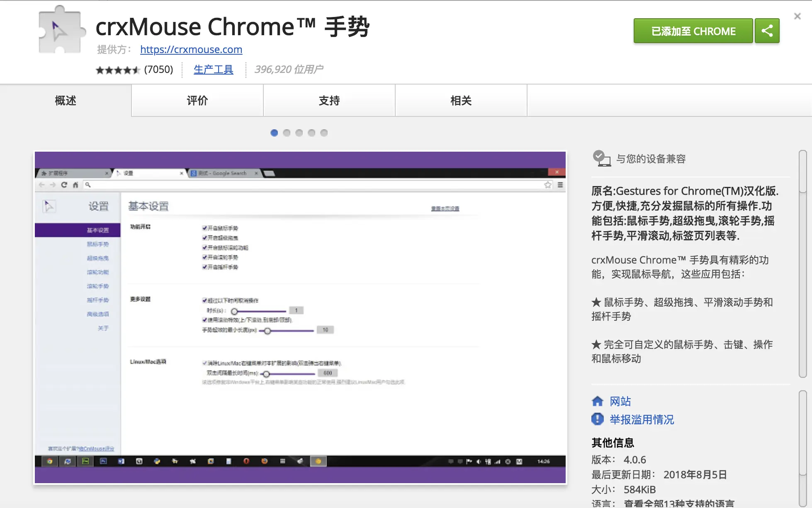Viewport: 812px width, 508px height.
Task: Select the Chrome icon in the screenshot taskbar
Action: click(x=50, y=461)
